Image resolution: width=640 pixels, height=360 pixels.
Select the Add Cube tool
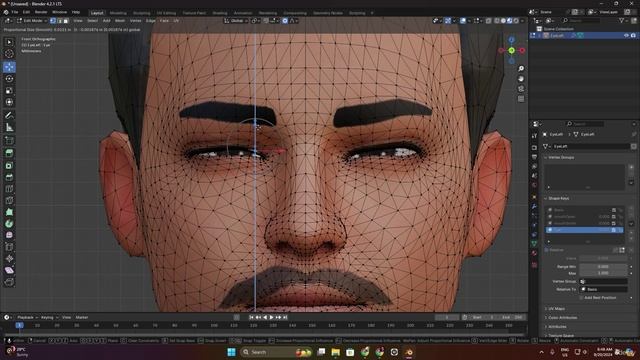9,141
